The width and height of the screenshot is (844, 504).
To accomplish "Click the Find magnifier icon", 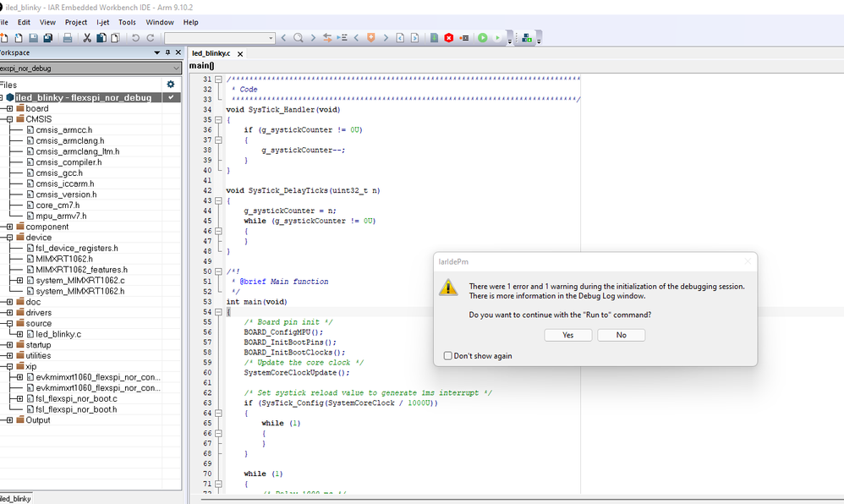I will tap(298, 38).
